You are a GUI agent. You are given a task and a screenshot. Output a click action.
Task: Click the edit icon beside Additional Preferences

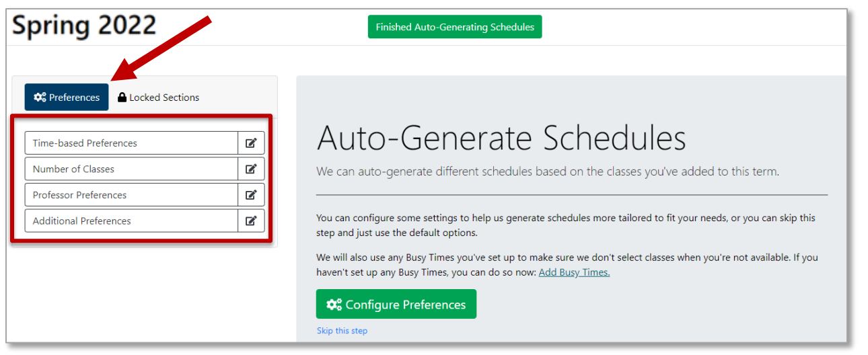pyautogui.click(x=251, y=221)
